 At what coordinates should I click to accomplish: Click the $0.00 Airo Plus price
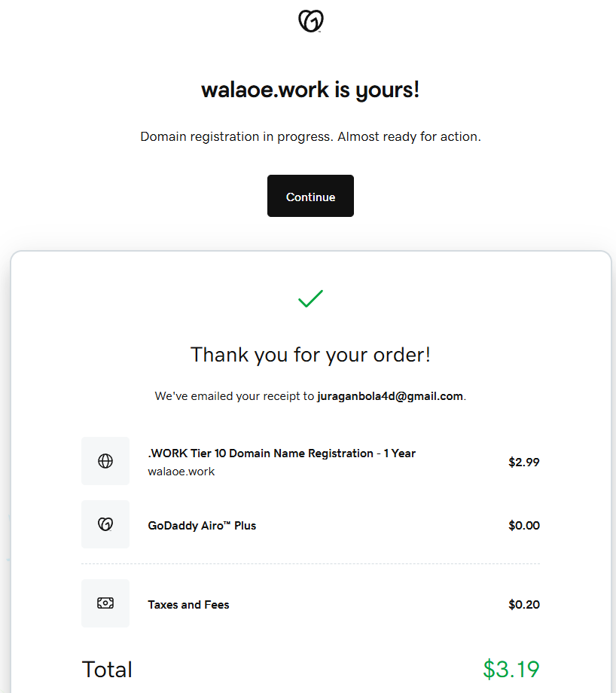point(523,526)
